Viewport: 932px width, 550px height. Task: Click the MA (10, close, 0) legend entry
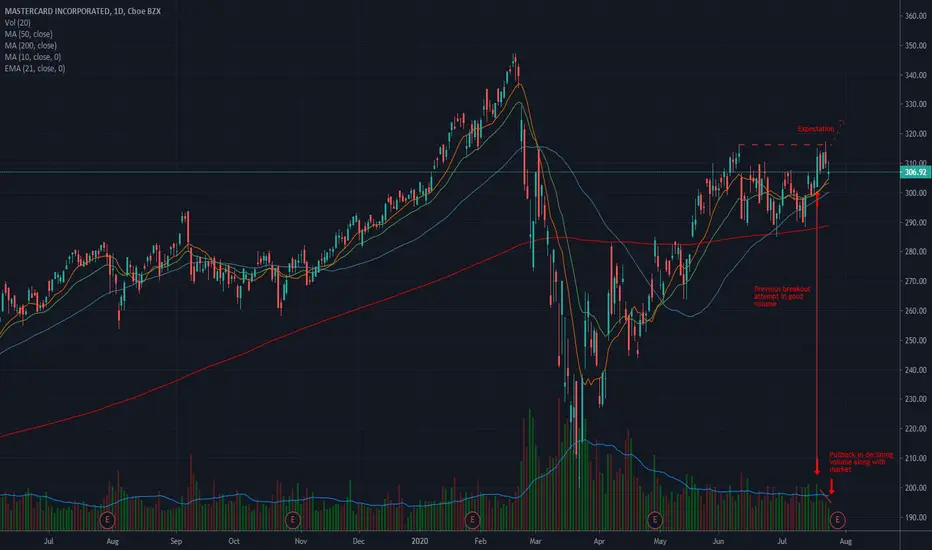(33, 57)
